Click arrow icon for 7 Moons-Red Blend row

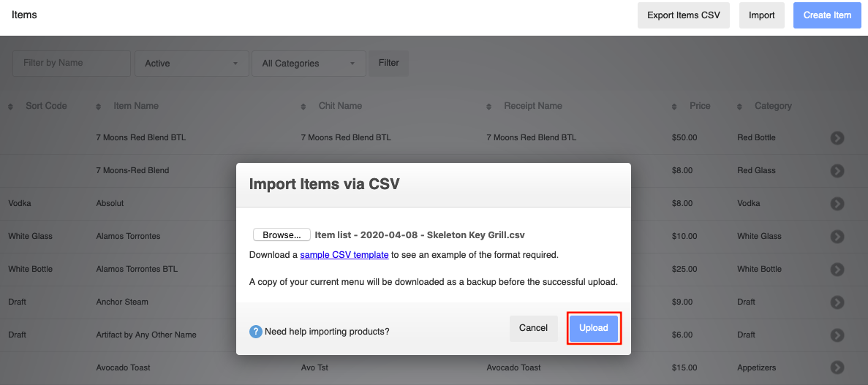click(x=837, y=171)
